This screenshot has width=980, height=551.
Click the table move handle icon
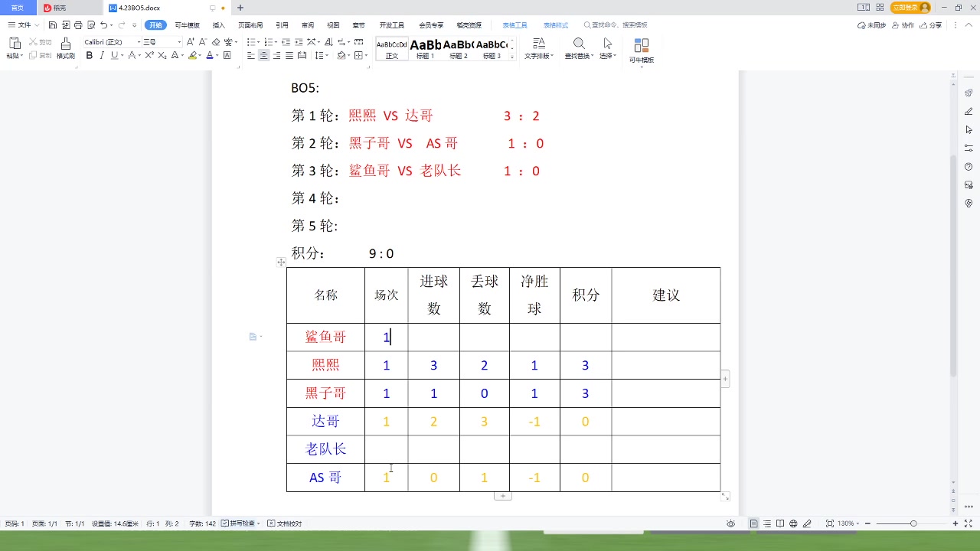[x=281, y=262]
